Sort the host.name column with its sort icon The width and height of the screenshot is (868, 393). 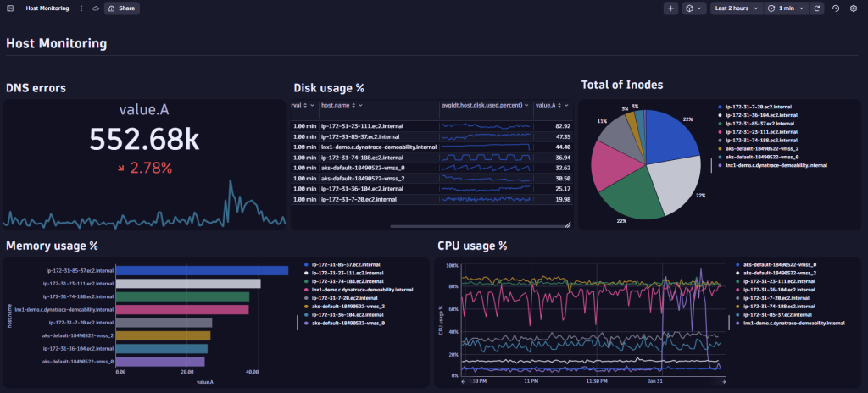click(x=353, y=105)
